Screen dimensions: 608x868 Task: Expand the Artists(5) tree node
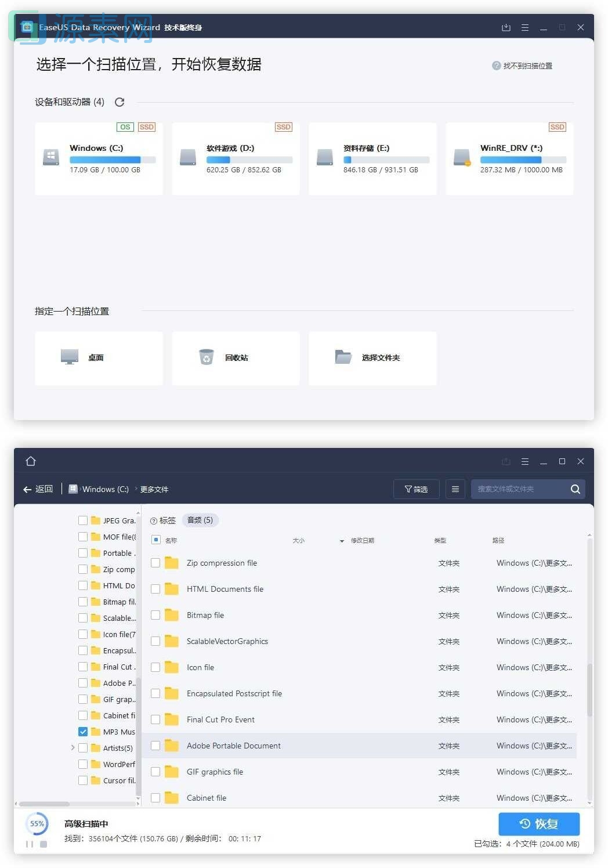tap(72, 748)
